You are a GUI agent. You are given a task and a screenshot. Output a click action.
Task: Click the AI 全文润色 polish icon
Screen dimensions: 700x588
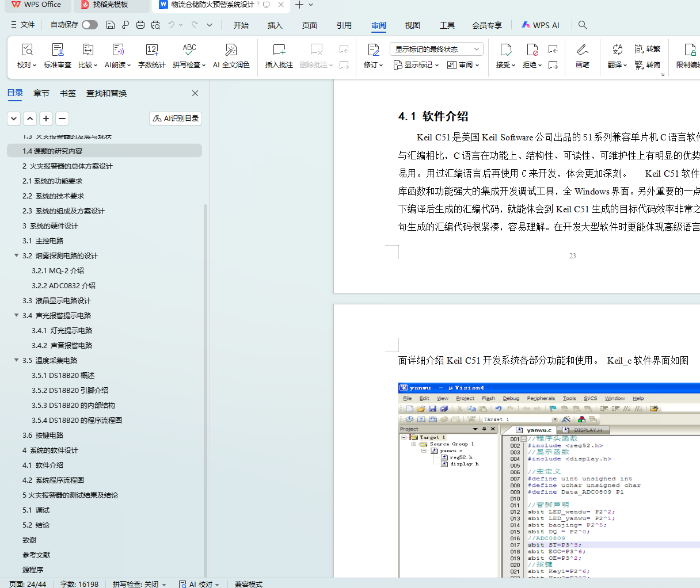[x=231, y=50]
